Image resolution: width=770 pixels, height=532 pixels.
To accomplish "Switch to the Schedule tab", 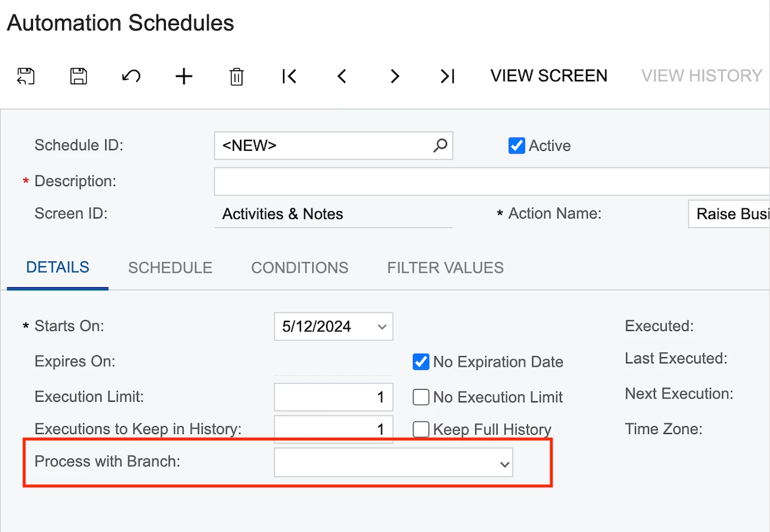I will point(170,268).
